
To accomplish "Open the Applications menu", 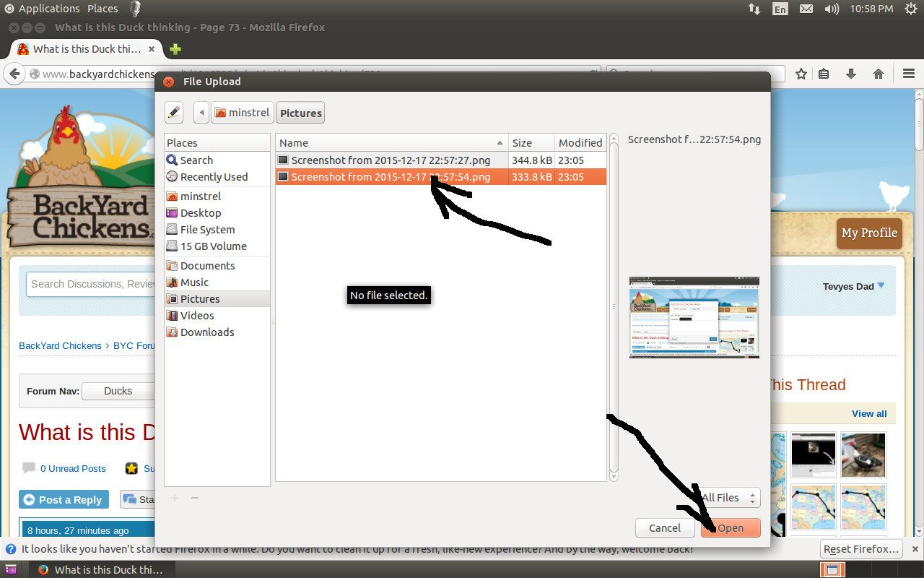I will pyautogui.click(x=43, y=9).
